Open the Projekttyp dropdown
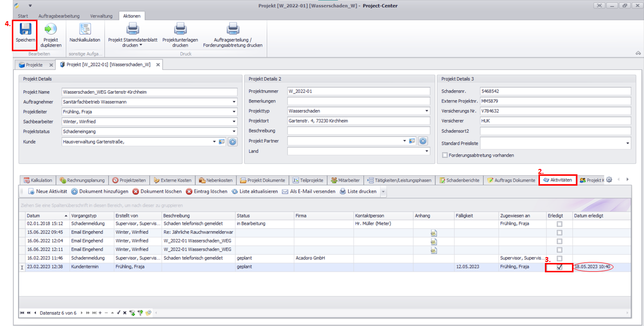 pyautogui.click(x=426, y=111)
